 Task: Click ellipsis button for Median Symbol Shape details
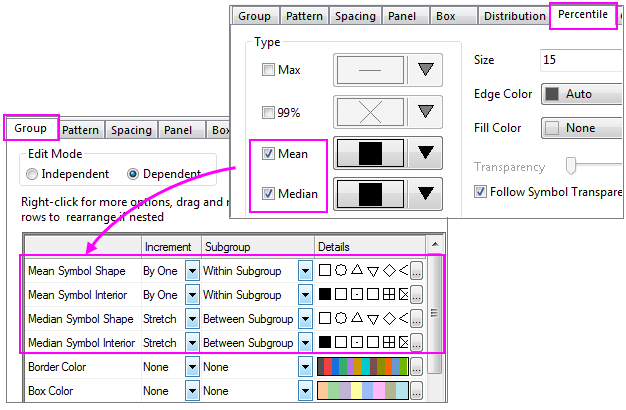(x=417, y=319)
